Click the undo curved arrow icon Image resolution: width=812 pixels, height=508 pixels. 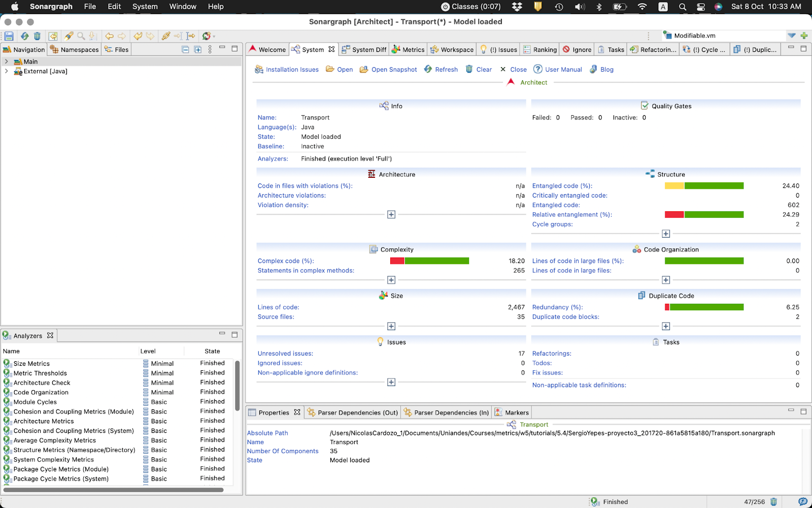pyautogui.click(x=138, y=36)
